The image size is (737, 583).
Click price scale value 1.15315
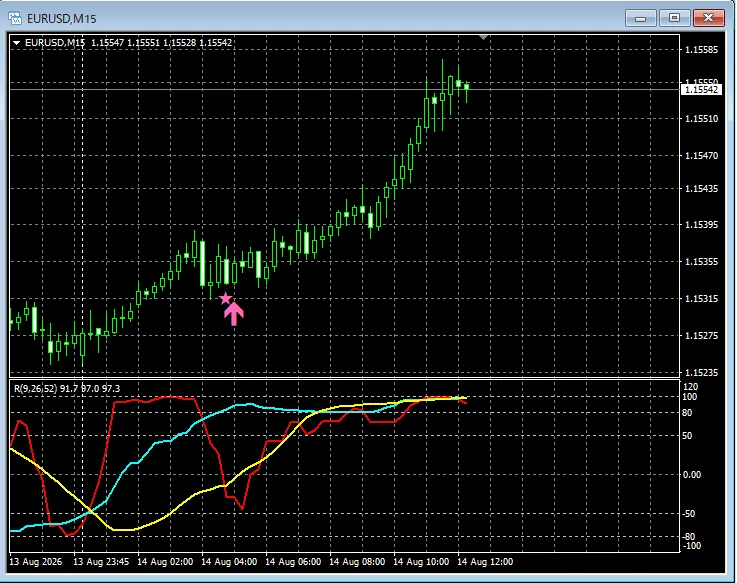click(701, 299)
